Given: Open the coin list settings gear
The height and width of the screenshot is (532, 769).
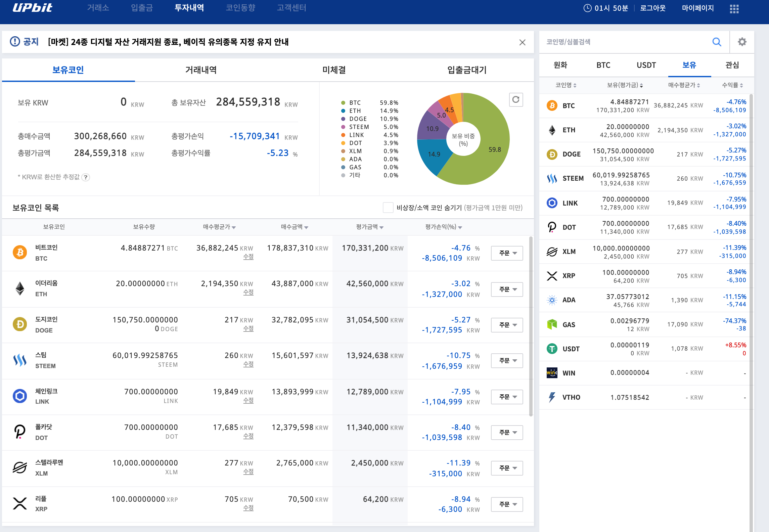Looking at the screenshot, I should [742, 42].
